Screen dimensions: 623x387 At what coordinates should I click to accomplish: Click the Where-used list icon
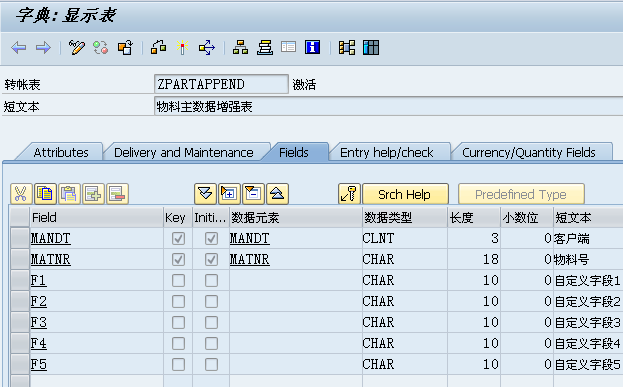point(207,48)
